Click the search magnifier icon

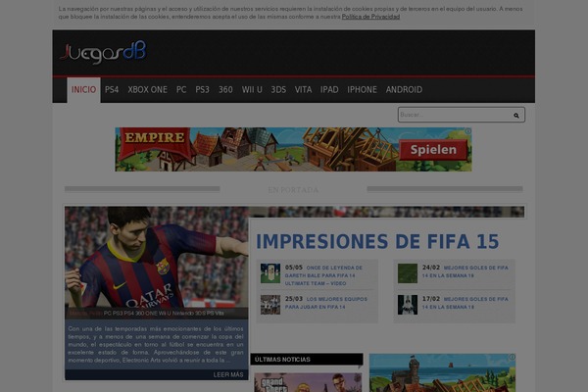click(x=515, y=115)
